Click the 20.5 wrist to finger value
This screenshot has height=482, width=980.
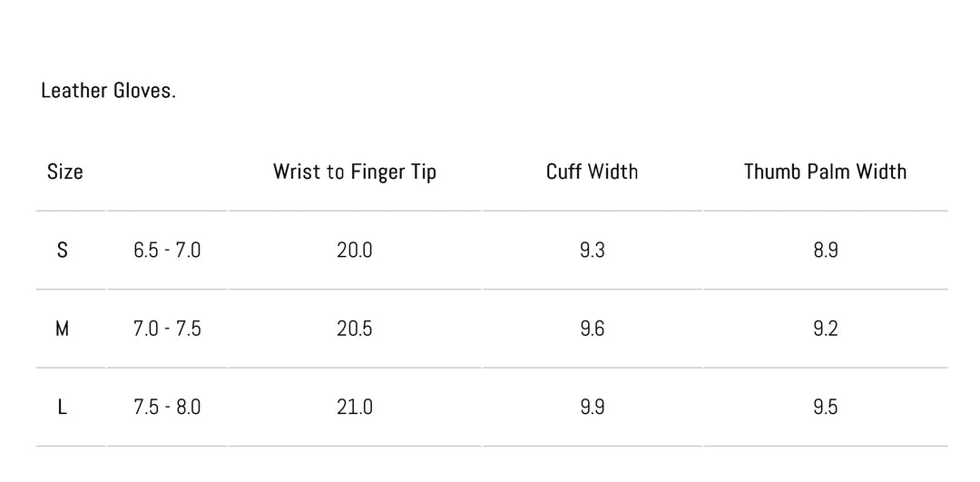point(354,329)
